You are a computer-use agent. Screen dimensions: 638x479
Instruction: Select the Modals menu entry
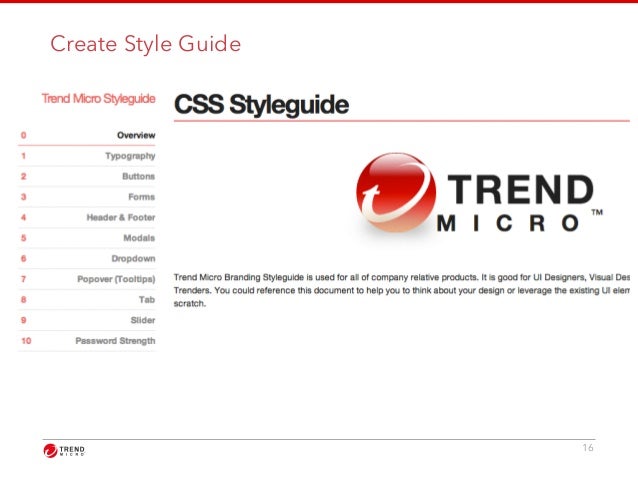pos(87,238)
